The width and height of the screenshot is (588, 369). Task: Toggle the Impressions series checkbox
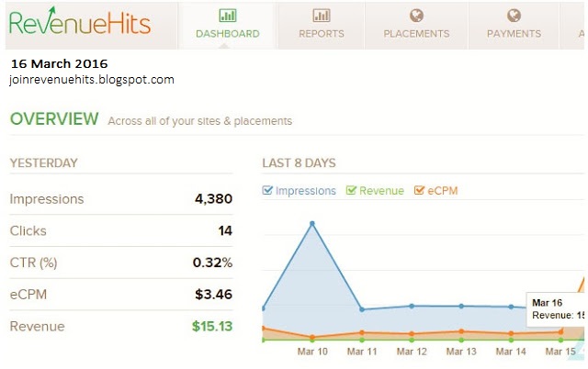click(x=267, y=191)
